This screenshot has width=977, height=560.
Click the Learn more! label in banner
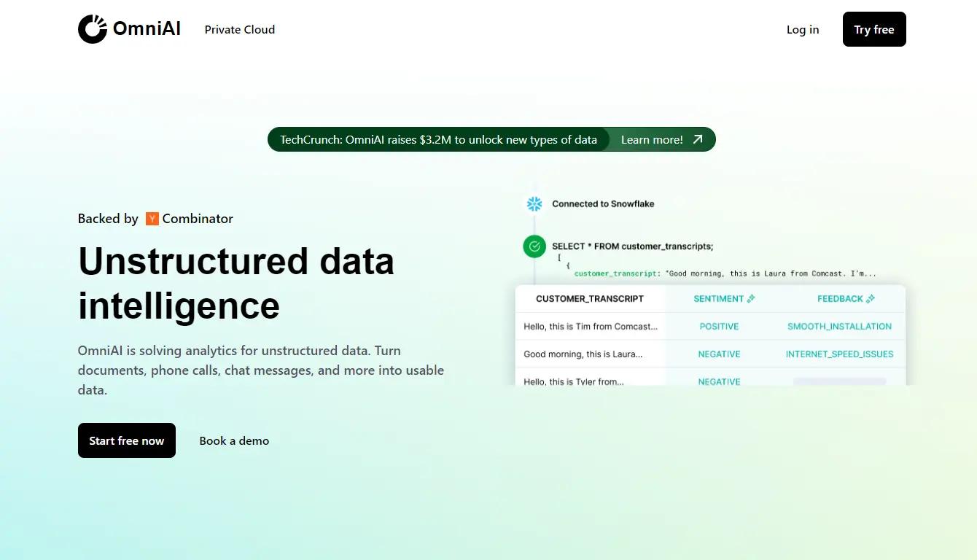click(x=652, y=139)
